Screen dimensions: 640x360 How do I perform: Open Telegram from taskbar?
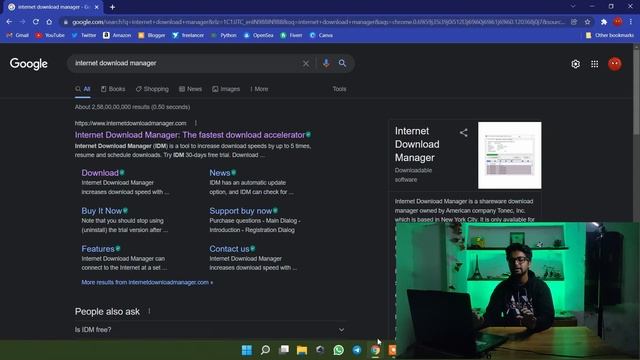pos(357,350)
